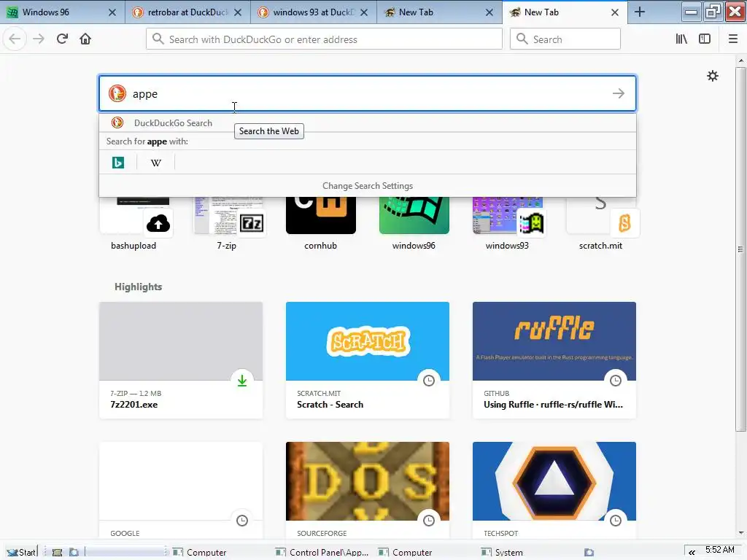Screen dimensions: 747x560
Task: Select the DuckDuckGo Search suggestion row
Action: click(x=368, y=122)
